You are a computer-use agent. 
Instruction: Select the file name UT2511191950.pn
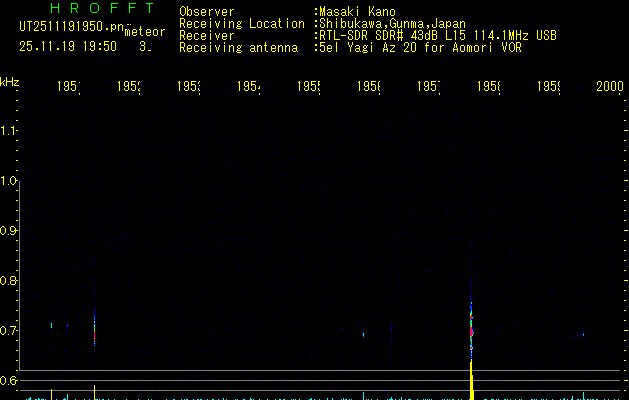[71, 27]
